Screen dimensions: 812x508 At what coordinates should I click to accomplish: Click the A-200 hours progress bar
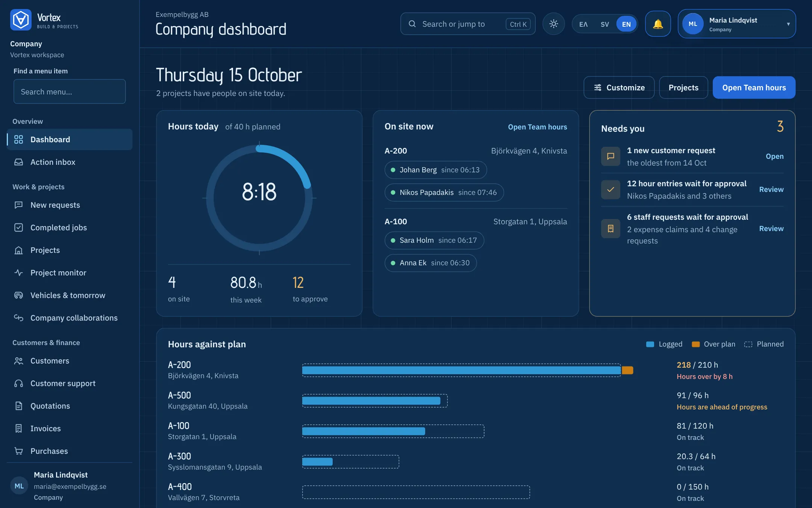click(x=468, y=370)
